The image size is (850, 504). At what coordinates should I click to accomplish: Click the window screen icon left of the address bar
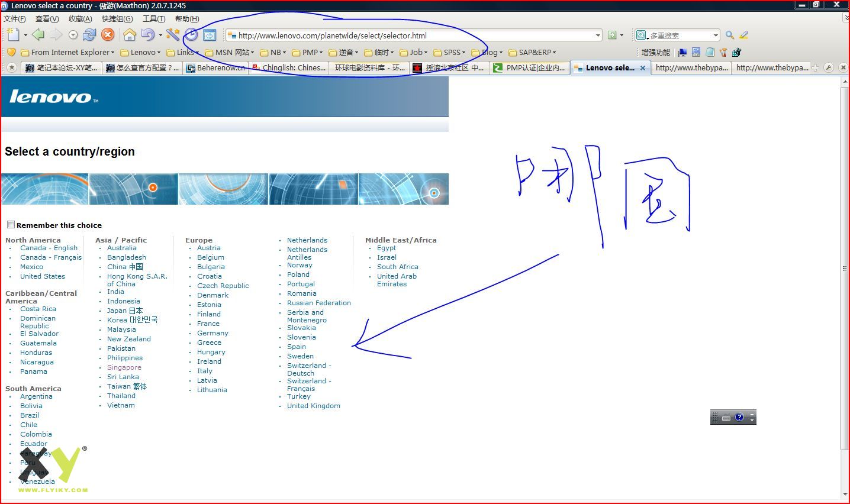210,35
